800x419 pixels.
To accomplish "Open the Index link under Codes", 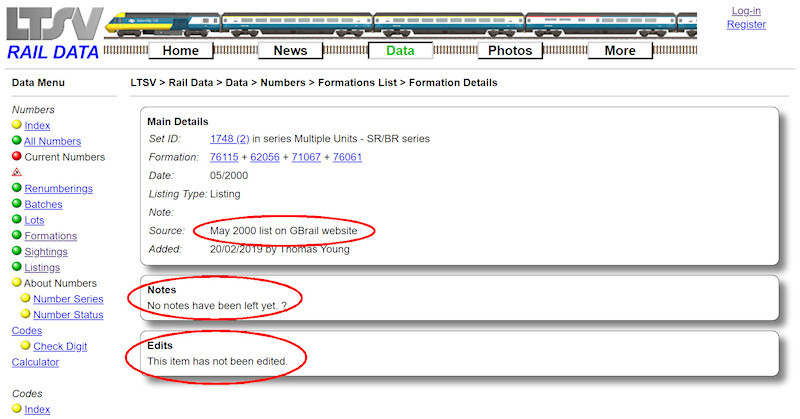I will pos(37,410).
